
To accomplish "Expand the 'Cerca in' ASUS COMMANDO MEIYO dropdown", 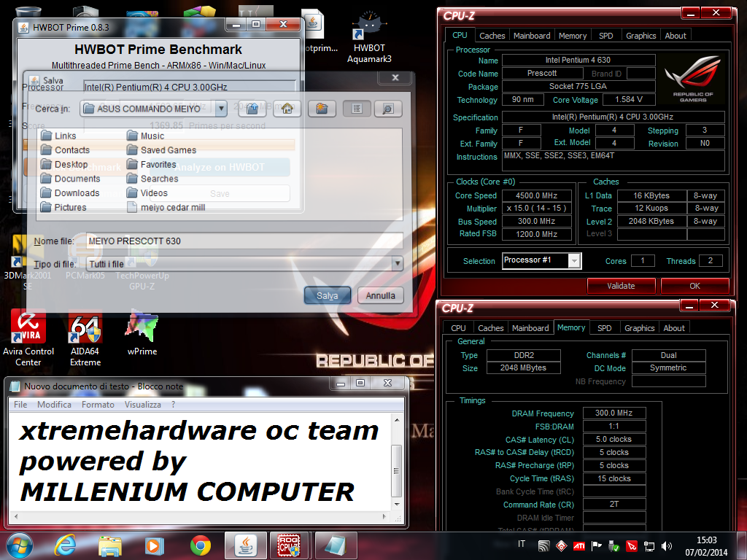I will (220, 109).
